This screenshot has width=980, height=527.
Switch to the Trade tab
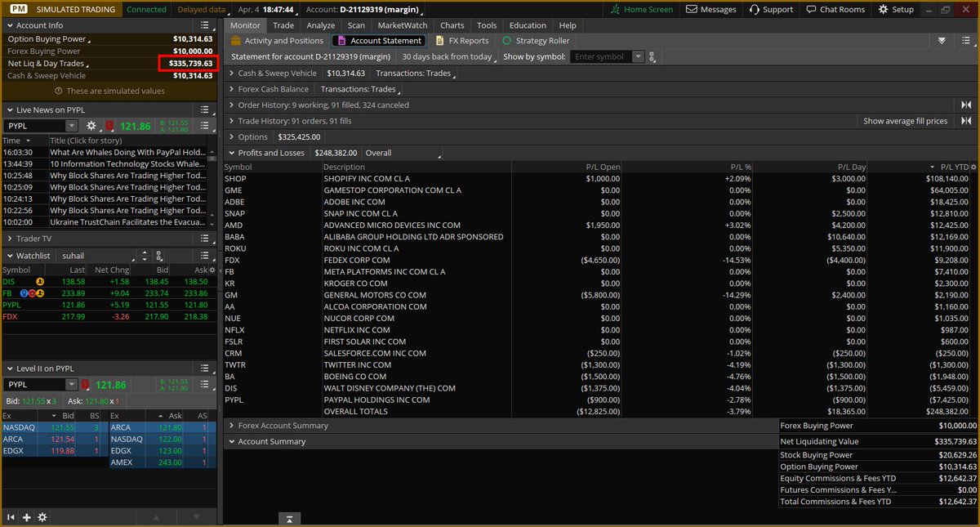[x=283, y=25]
